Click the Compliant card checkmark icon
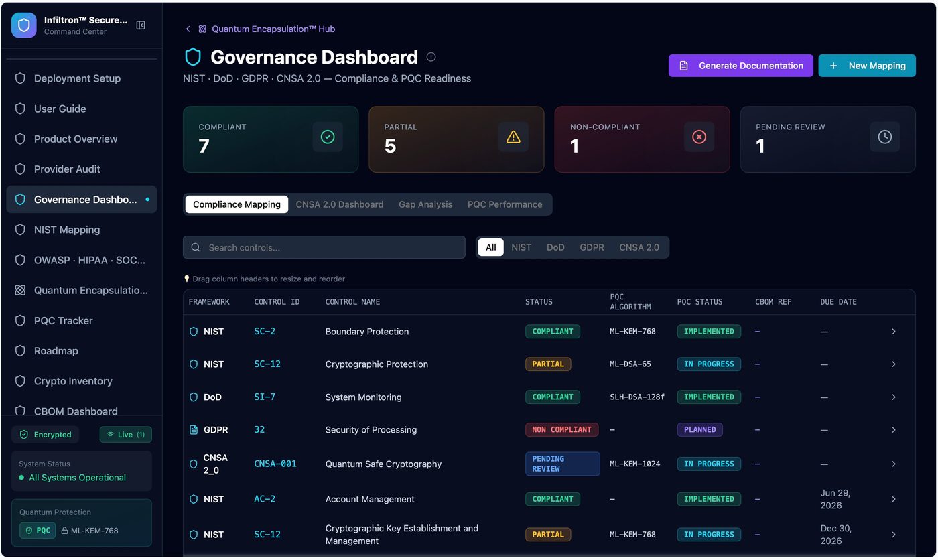938x560 pixels. pyautogui.click(x=328, y=137)
